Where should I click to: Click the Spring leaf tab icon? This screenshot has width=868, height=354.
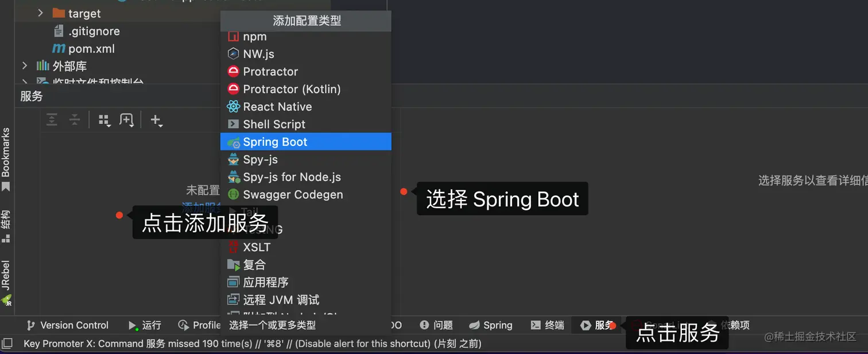[474, 325]
